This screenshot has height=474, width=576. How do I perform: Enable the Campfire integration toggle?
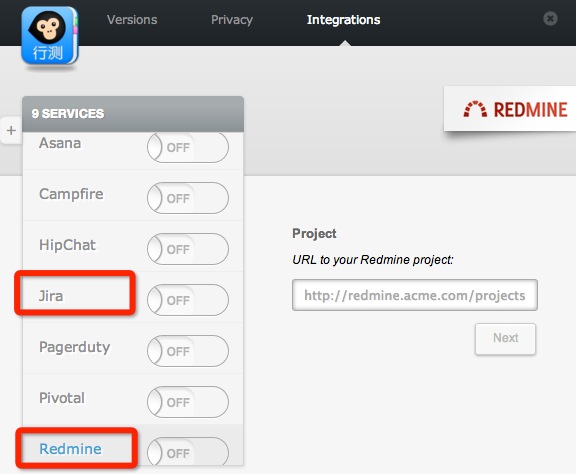click(x=188, y=198)
